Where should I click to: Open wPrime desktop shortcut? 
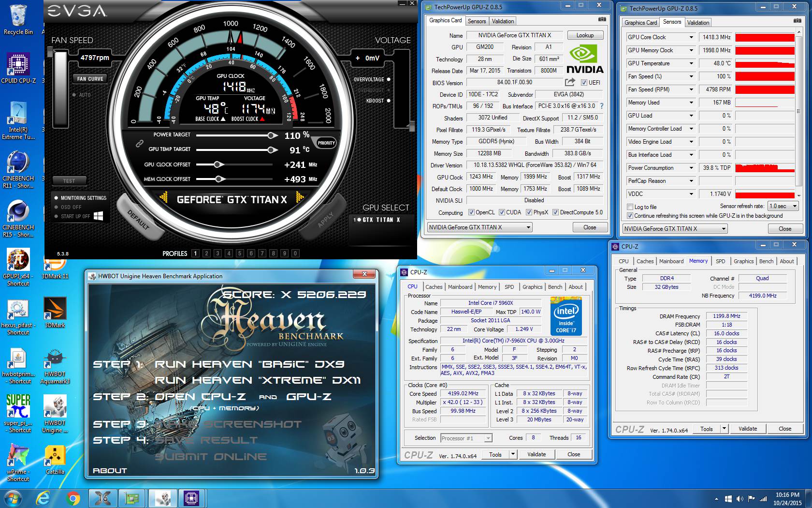(x=18, y=463)
